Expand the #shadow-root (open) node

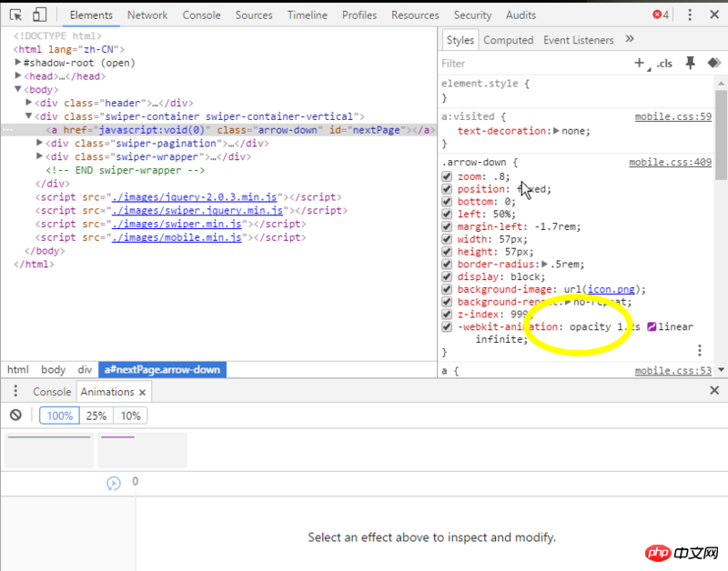coord(18,62)
